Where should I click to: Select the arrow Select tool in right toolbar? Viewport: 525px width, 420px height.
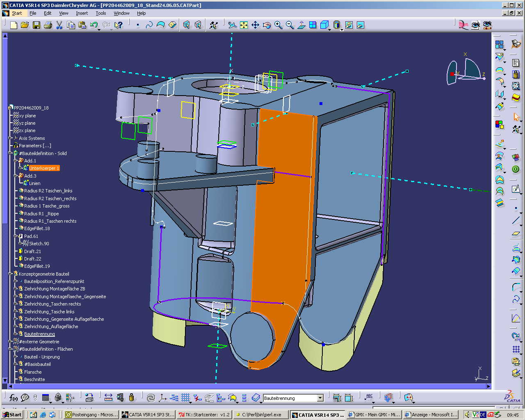click(x=516, y=117)
